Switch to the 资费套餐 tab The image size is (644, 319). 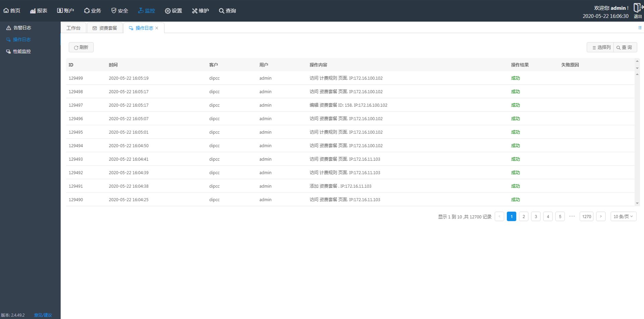point(105,28)
